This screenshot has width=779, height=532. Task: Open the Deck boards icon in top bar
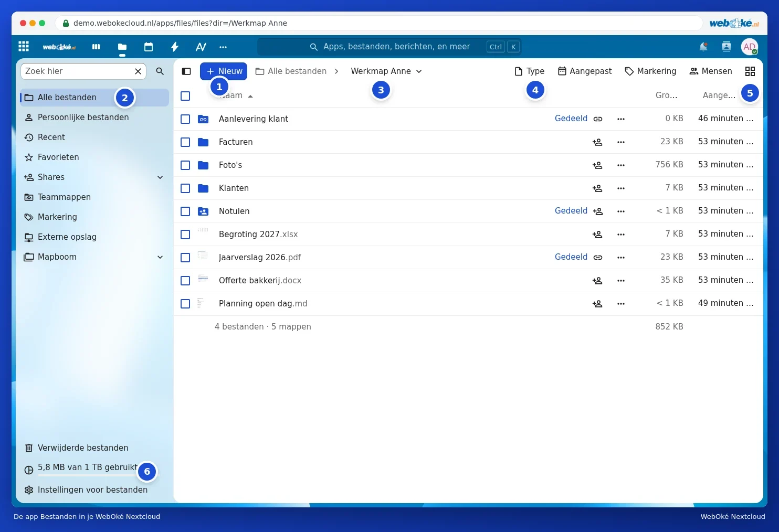[96, 47]
